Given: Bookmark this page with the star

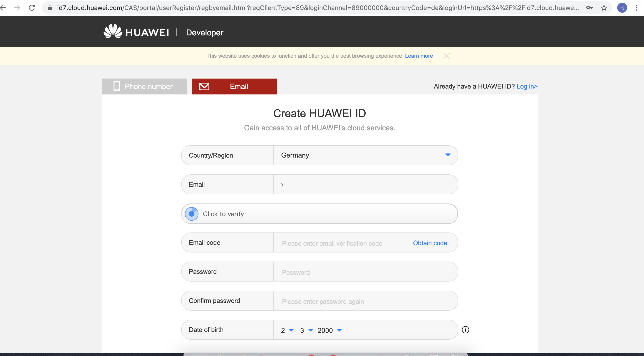Looking at the screenshot, I should coord(604,8).
